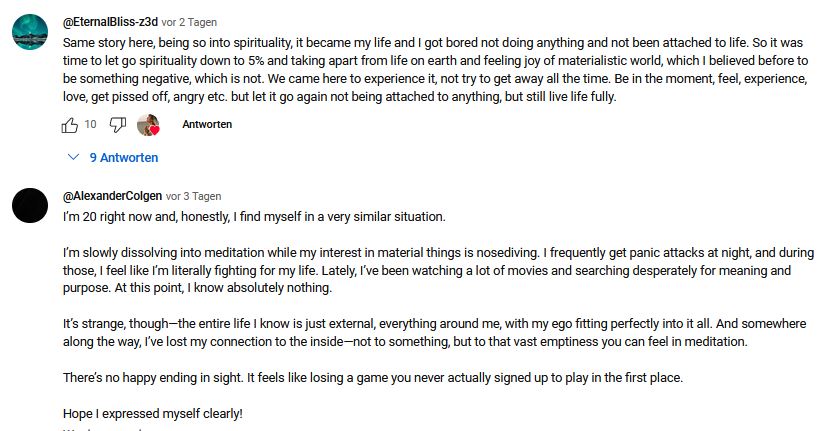
Task: Dislike the EternalBliss comment with thumbs down
Action: point(117,125)
